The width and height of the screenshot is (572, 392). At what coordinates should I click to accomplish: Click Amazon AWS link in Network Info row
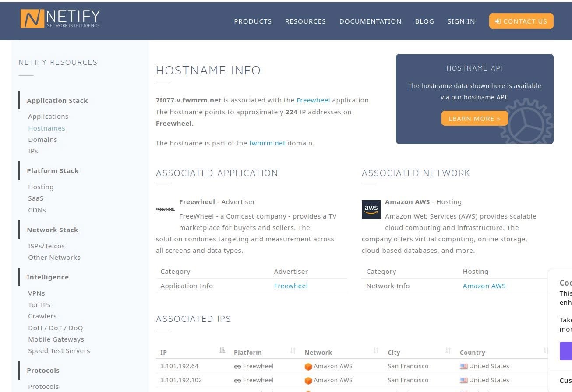click(484, 286)
